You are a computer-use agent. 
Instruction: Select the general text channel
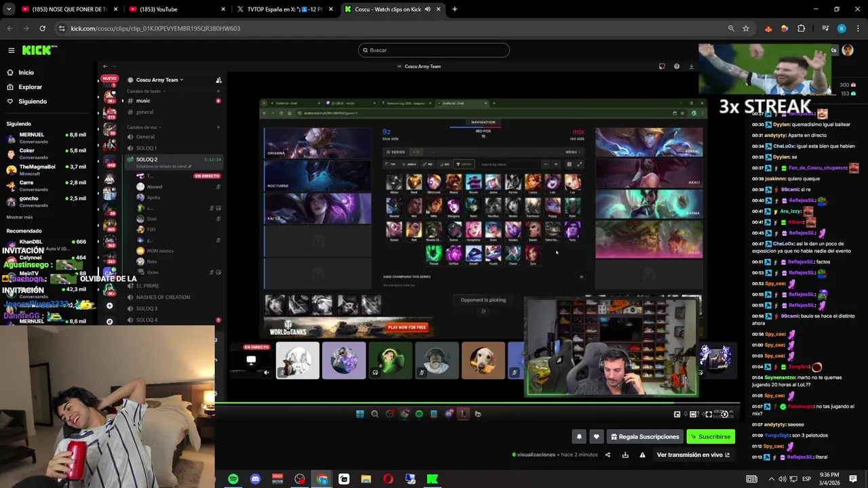173,112
